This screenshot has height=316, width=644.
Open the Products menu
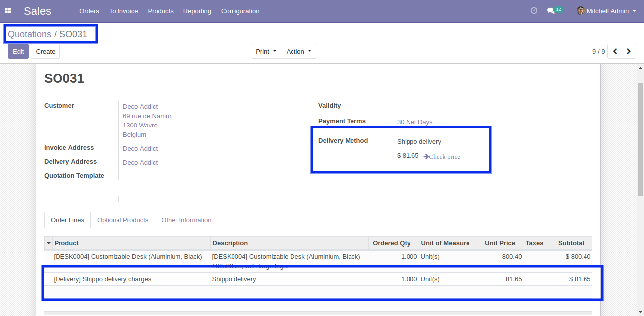[x=161, y=11]
